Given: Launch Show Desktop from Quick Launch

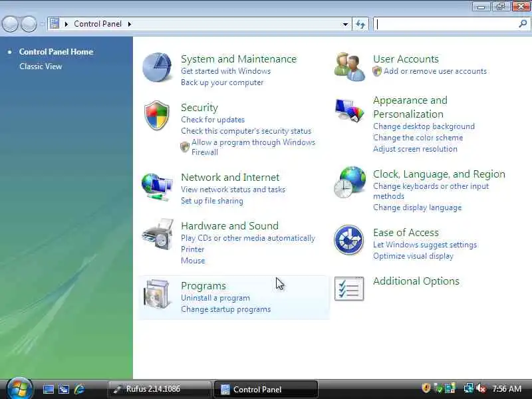Looking at the screenshot, I should coord(48,389).
